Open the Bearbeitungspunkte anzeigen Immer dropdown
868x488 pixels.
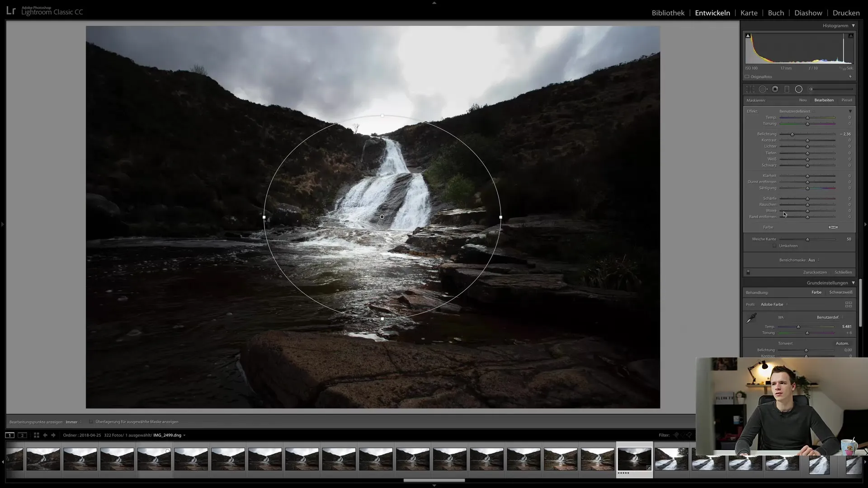coord(74,422)
